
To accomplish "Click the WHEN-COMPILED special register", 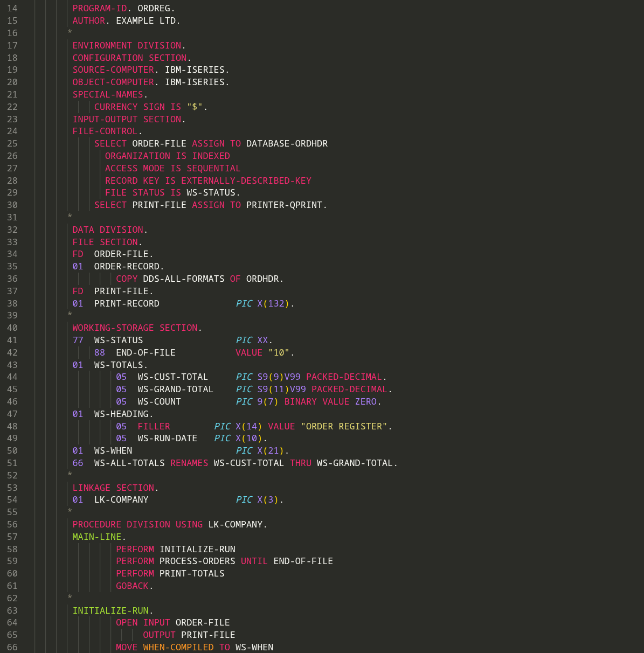I will click(178, 648).
